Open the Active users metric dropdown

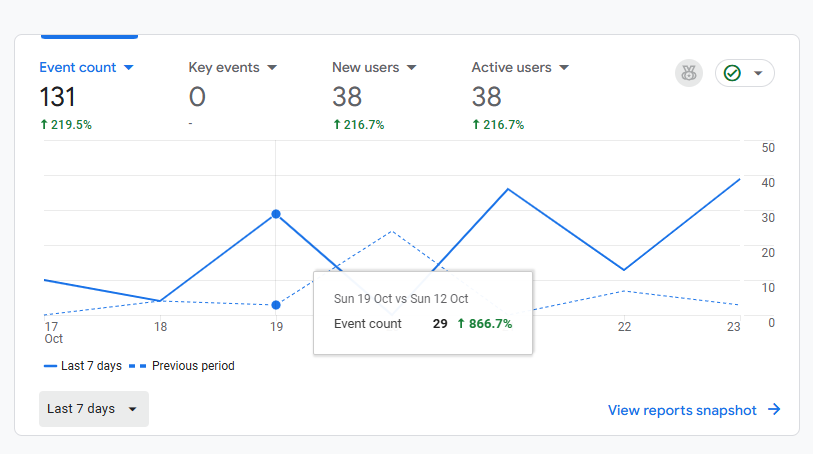point(520,67)
